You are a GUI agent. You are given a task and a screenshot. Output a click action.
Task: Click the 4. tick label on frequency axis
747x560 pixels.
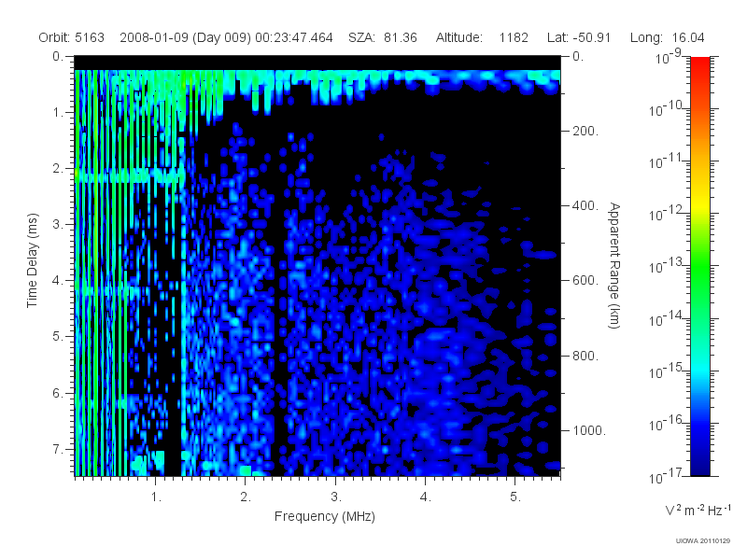(426, 497)
